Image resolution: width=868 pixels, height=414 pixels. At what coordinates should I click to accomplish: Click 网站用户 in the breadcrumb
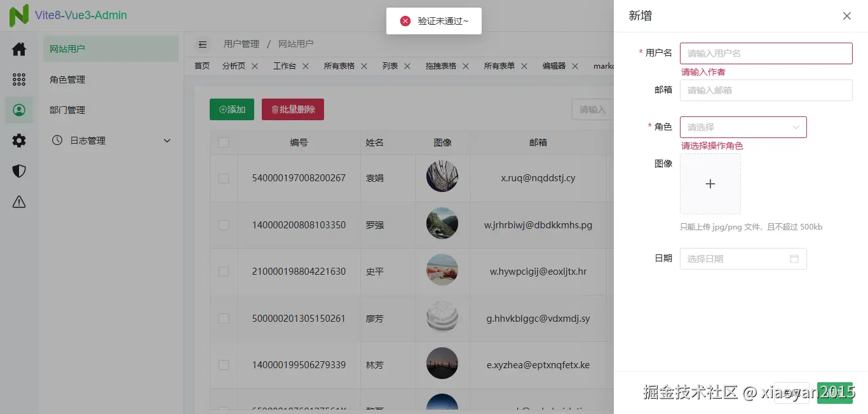[296, 44]
